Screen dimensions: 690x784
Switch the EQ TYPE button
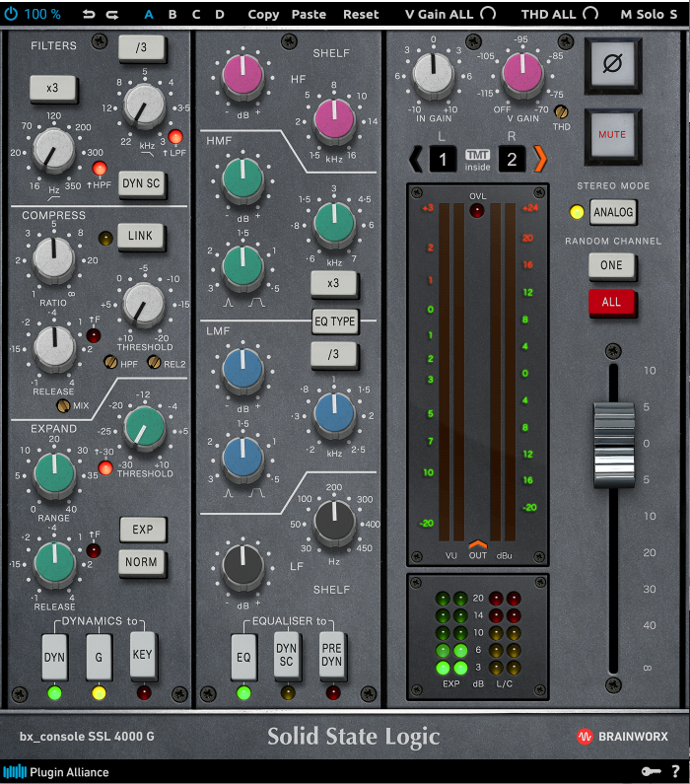coord(335,321)
